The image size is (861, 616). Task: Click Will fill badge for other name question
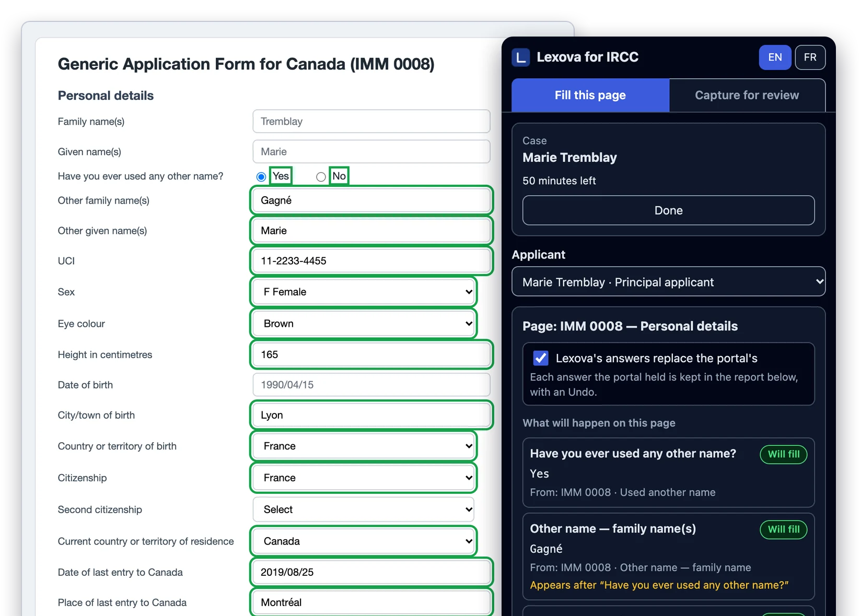[784, 454]
